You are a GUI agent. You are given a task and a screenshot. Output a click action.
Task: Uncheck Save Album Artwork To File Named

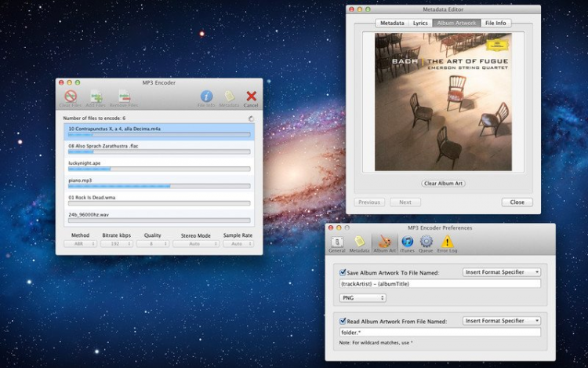[x=343, y=272]
